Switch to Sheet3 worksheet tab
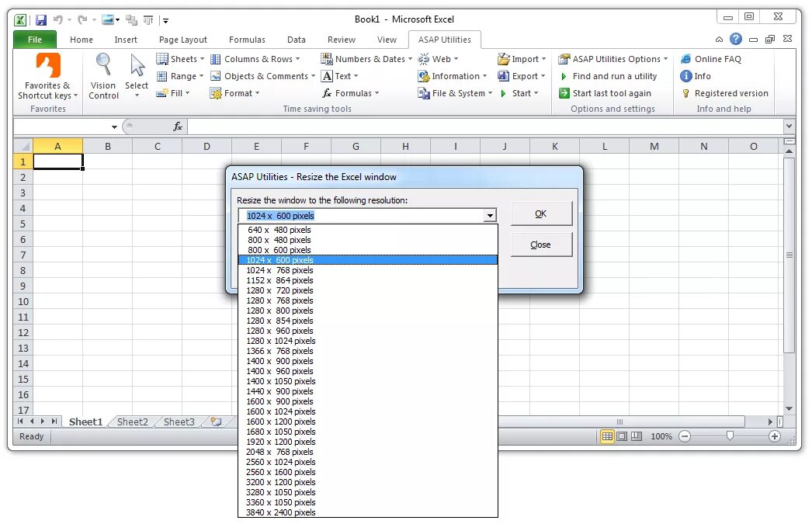Viewport: 812px width, 524px height. click(x=179, y=422)
